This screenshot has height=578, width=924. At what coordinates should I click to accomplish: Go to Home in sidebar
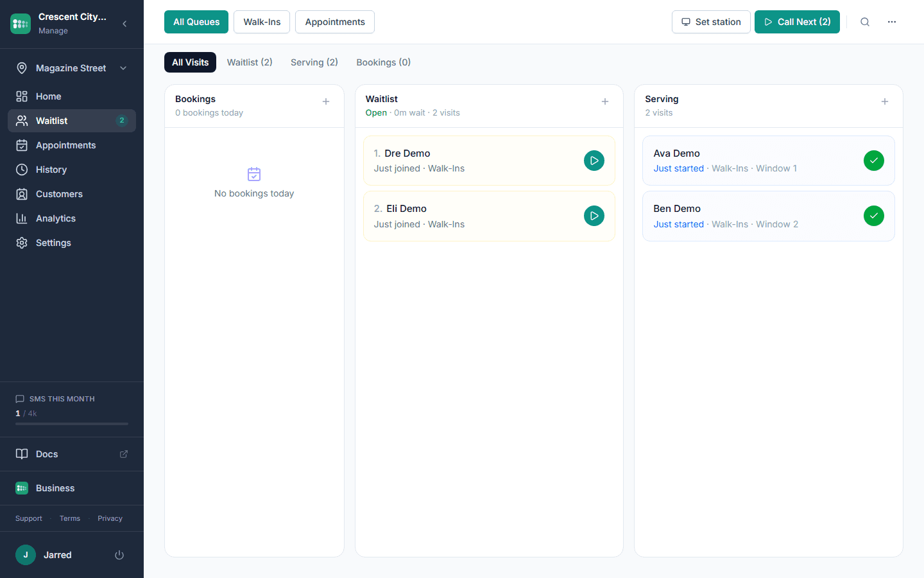click(x=72, y=96)
